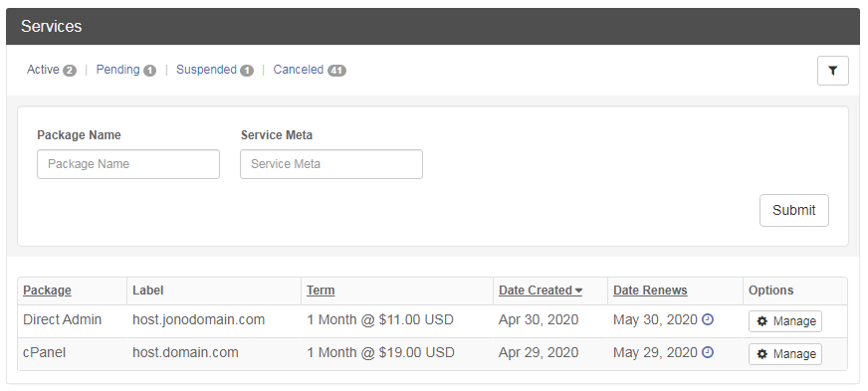Click the Service Meta field label
The width and height of the screenshot is (868, 391).
[277, 135]
